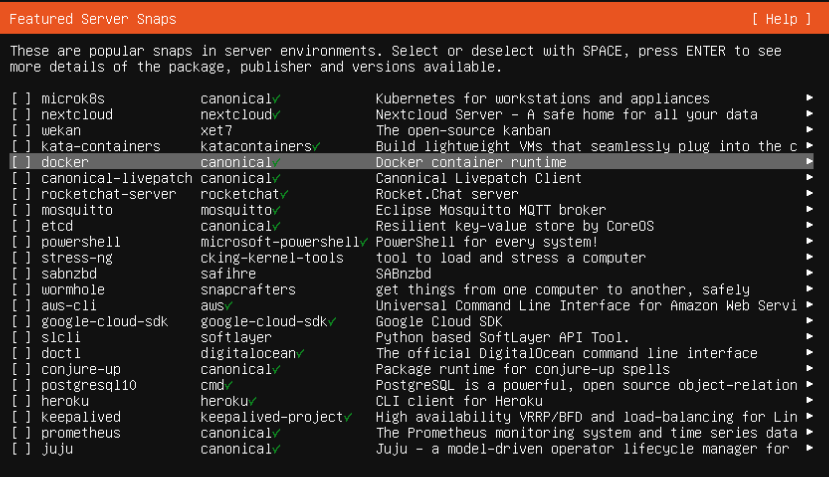Click the verified tick after microsoft-powershell
Viewport: 829px width, 477px height.
364,242
